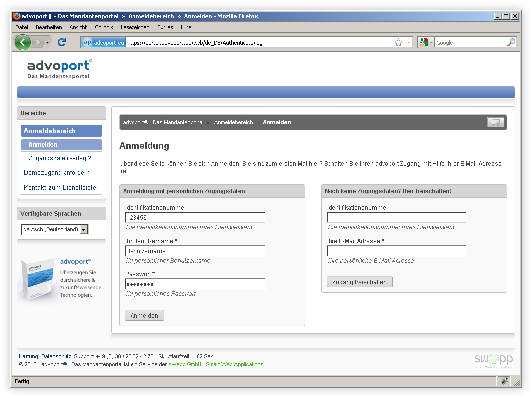Bookmark this page with the star icon
Viewport: 532px width, 398px height.
399,42
